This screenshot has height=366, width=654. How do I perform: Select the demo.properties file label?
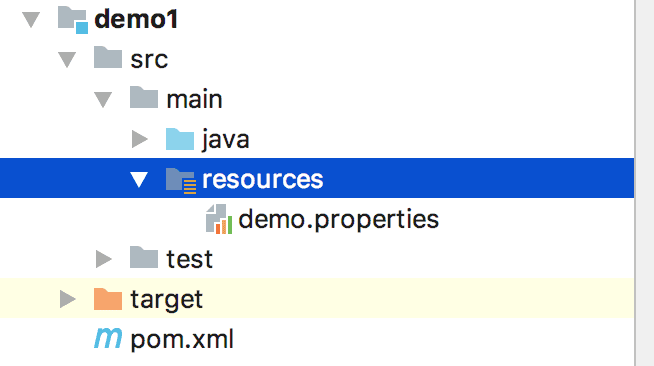pyautogui.click(x=338, y=220)
